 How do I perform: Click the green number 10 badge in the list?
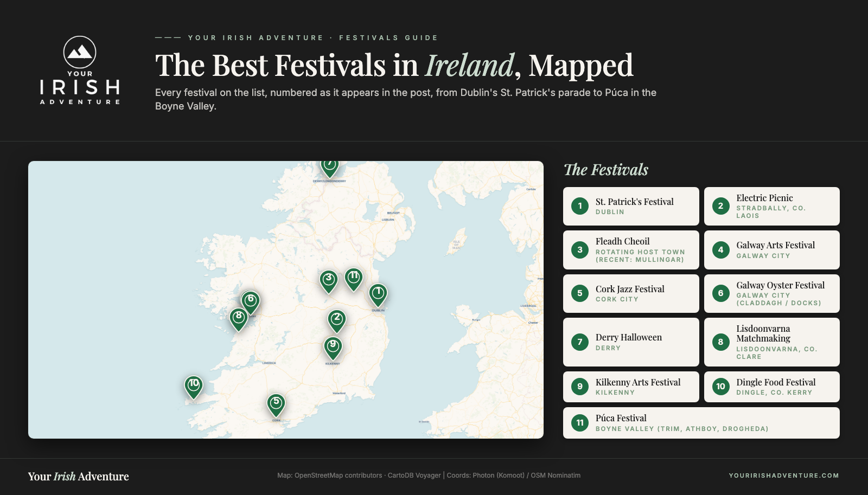pyautogui.click(x=720, y=387)
